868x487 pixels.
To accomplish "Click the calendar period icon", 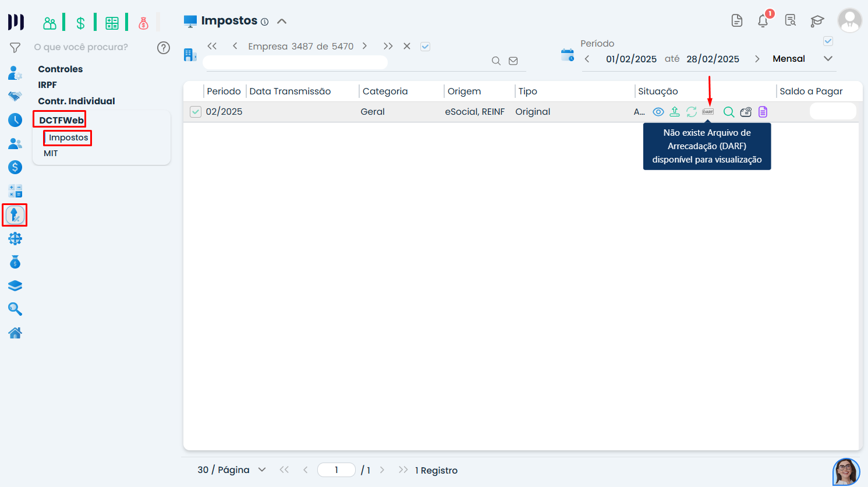I will coord(568,55).
